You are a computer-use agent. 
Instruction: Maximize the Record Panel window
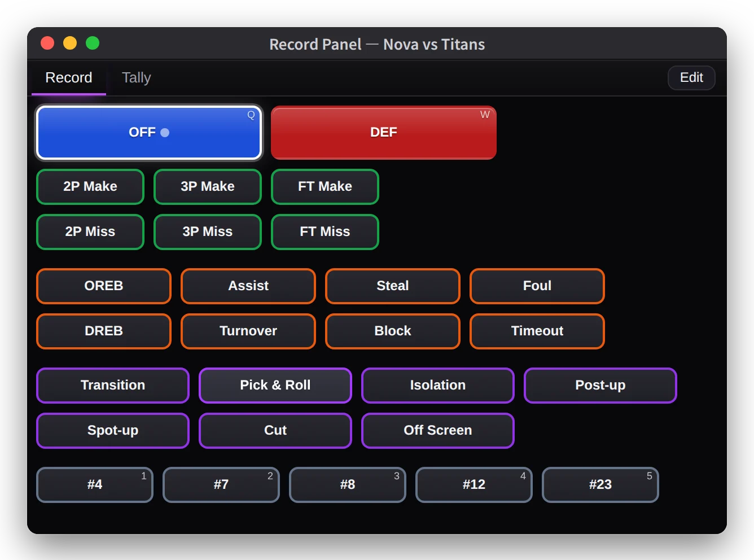click(93, 43)
